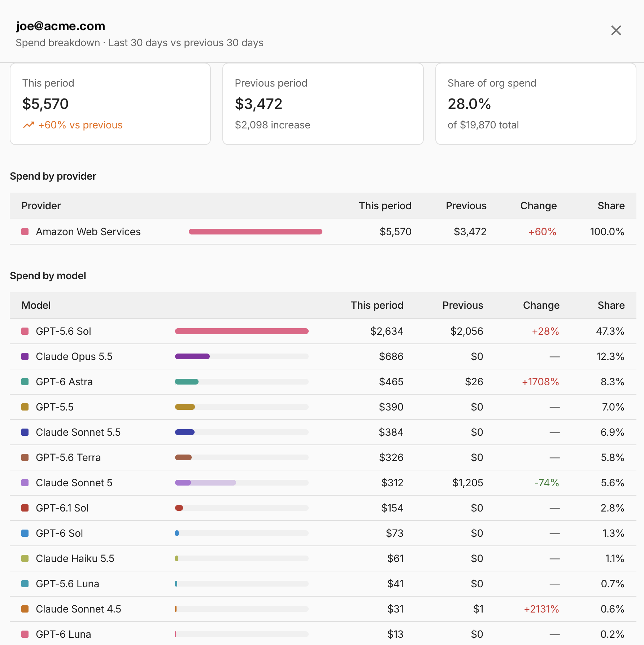Viewport: 644px width, 645px height.
Task: Select the GPT-5.6 Sol model name
Action: (x=64, y=331)
